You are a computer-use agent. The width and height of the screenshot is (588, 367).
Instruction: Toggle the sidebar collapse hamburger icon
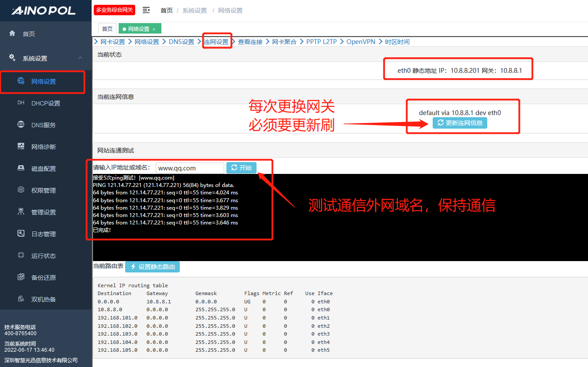[x=146, y=10]
